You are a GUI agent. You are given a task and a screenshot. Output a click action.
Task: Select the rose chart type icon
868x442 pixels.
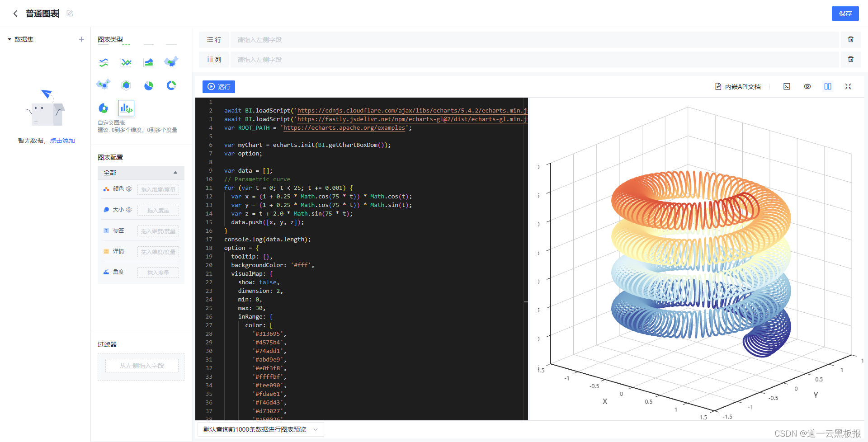pyautogui.click(x=104, y=108)
